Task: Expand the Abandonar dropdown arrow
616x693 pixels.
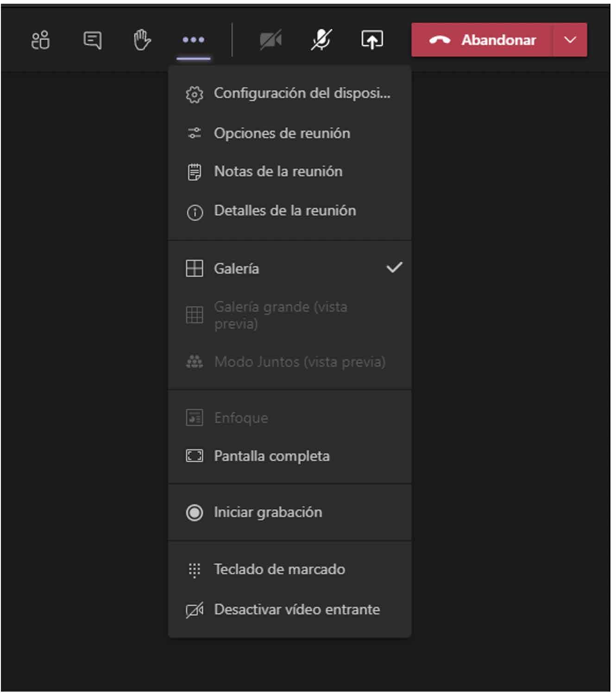Action: (x=570, y=40)
